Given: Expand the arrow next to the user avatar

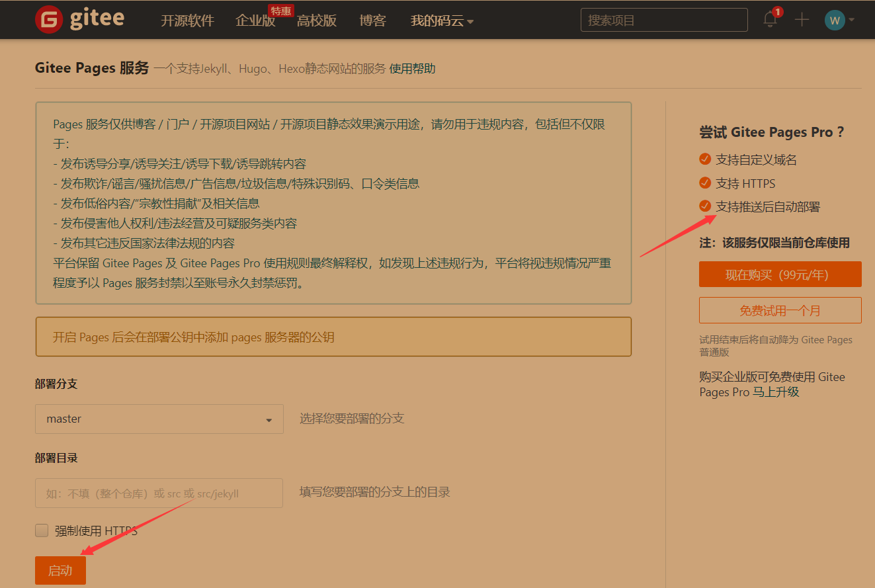Looking at the screenshot, I should tap(852, 20).
